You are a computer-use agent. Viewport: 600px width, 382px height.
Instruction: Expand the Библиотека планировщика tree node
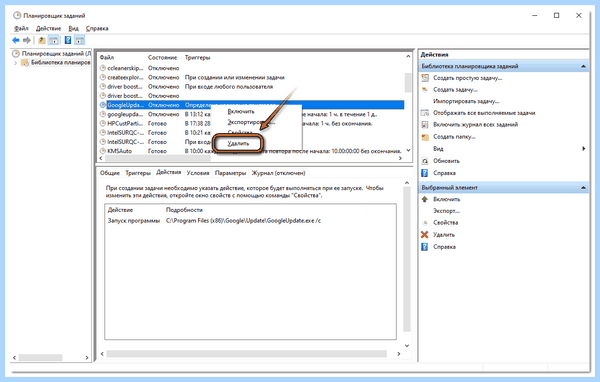click(x=15, y=63)
